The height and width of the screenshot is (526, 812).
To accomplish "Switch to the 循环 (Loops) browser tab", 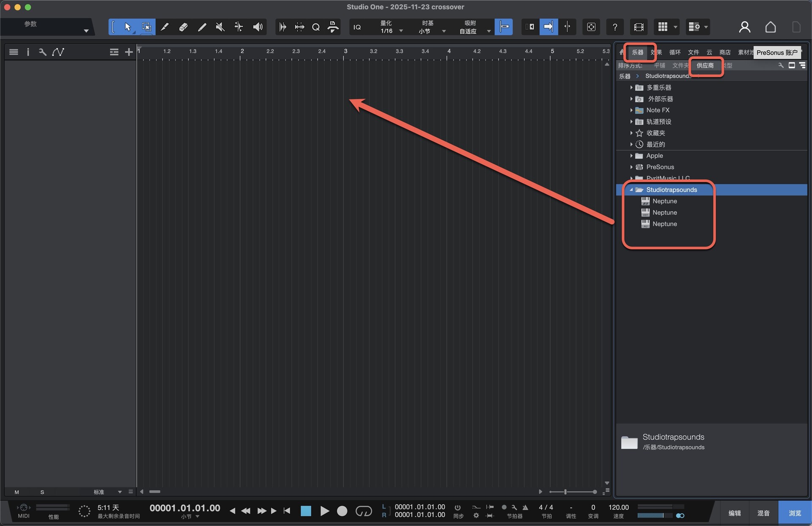I will [675, 52].
